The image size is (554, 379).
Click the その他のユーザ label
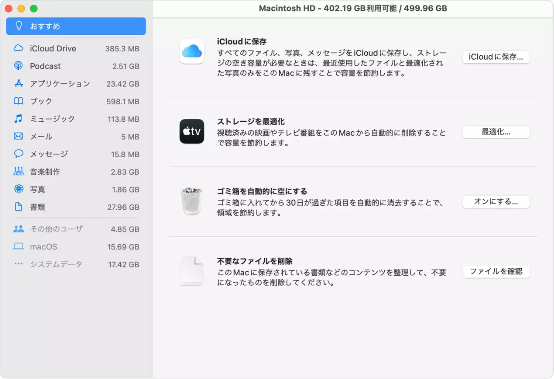(57, 229)
